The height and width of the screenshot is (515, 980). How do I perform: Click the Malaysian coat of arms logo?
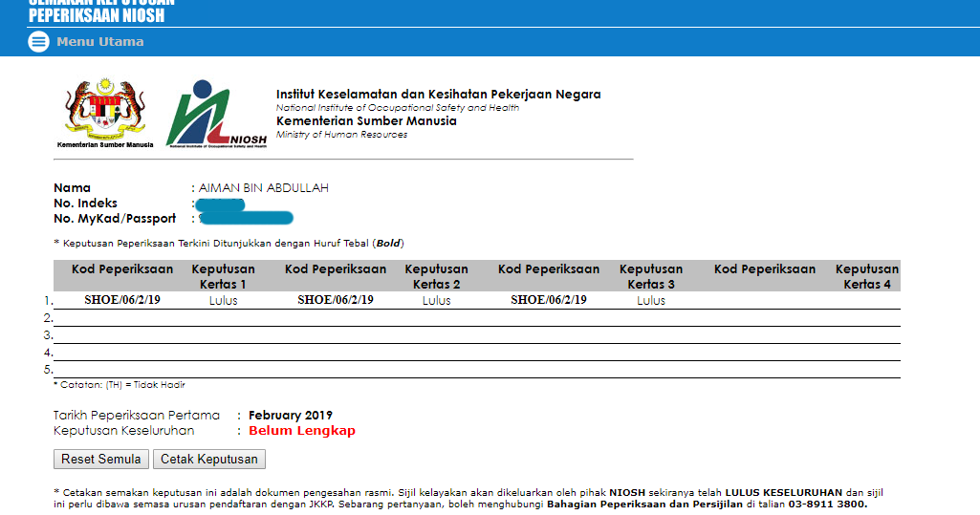(105, 113)
